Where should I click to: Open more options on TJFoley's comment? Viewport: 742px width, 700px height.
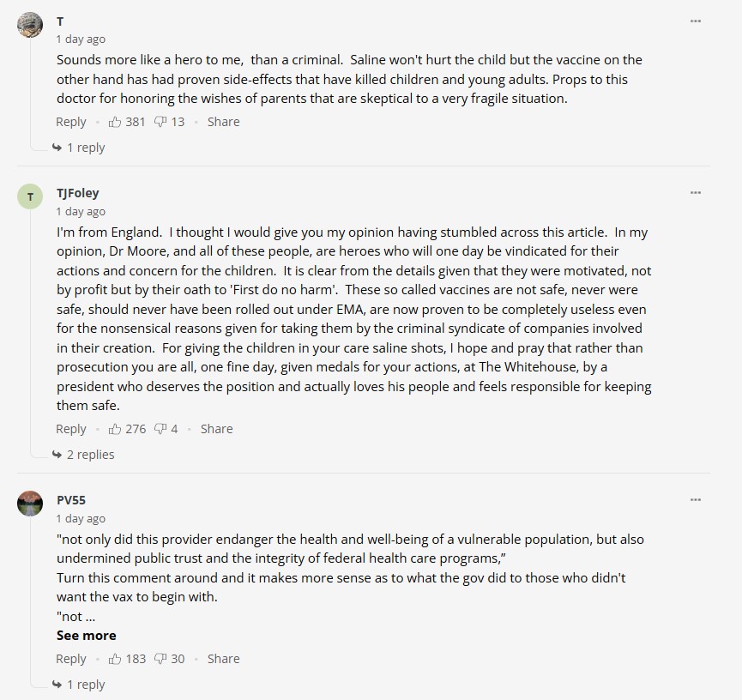coord(696,193)
